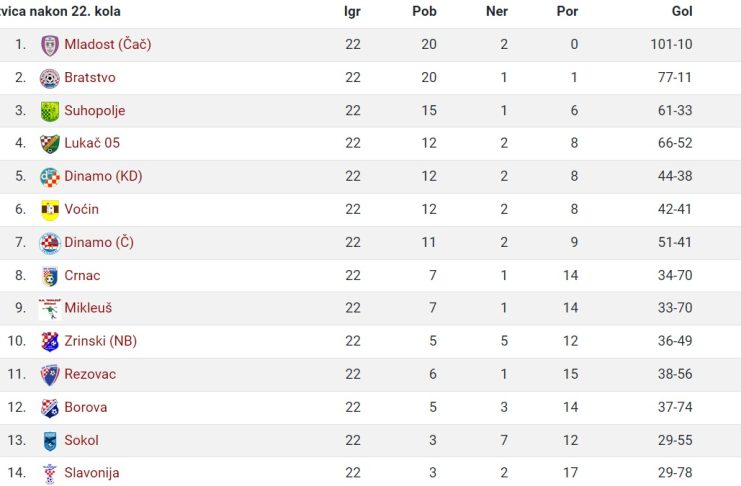This screenshot has width=741, height=486.
Task: Open the Suhopolje green crest icon
Action: coord(50,112)
